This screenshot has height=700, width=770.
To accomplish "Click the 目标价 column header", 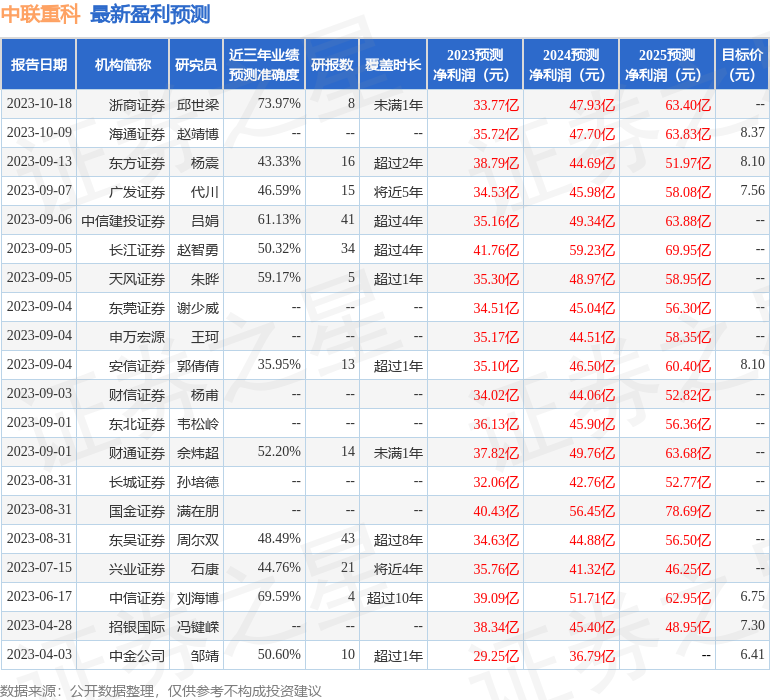I will (742, 64).
